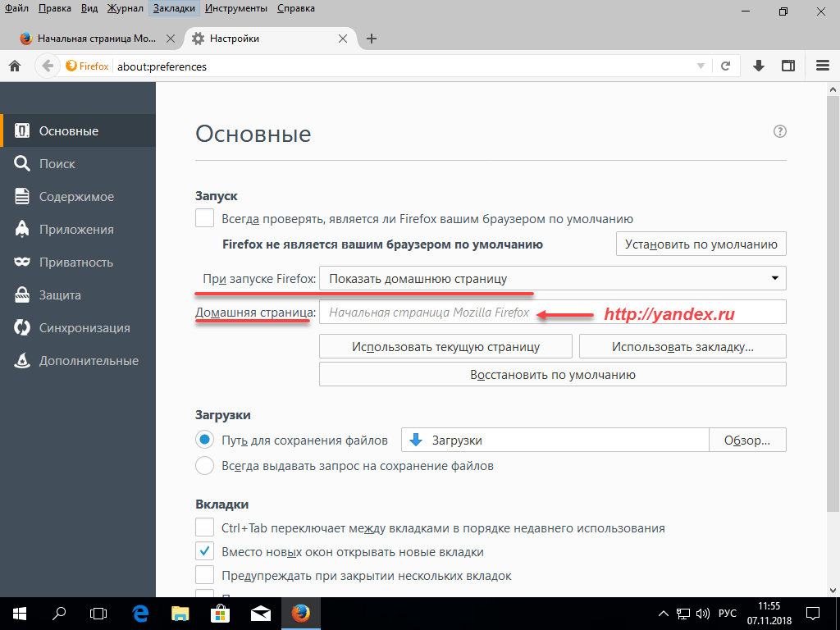Expand 'При запуске Firefox' dropdown
This screenshot has width=840, height=630.
(552, 279)
